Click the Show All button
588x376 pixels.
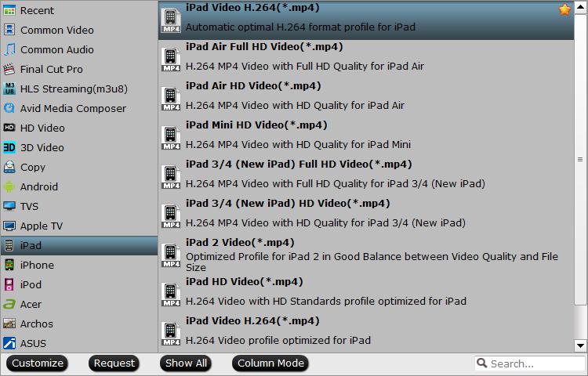click(186, 363)
